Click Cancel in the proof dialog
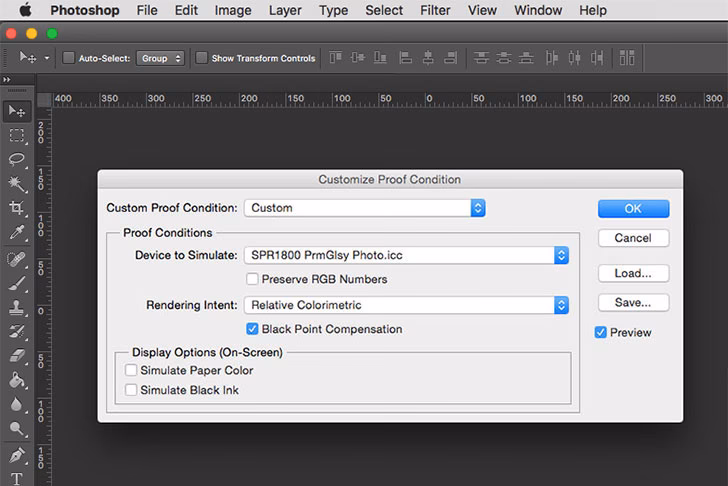The image size is (728, 486). point(633,238)
